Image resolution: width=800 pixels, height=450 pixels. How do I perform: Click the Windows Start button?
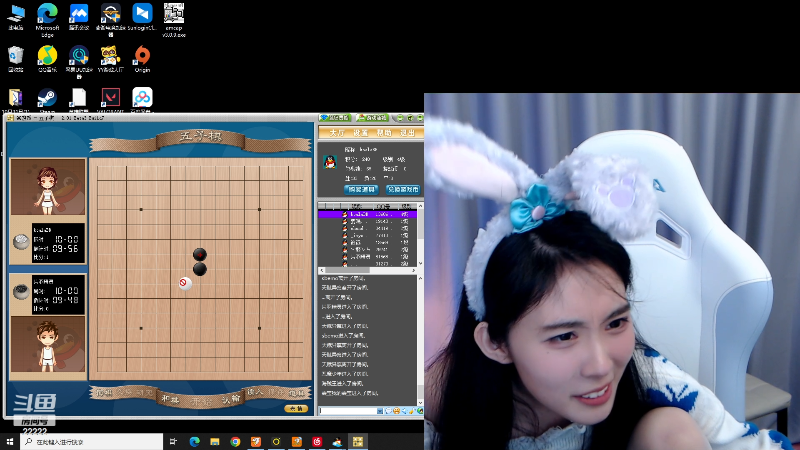[x=10, y=442]
